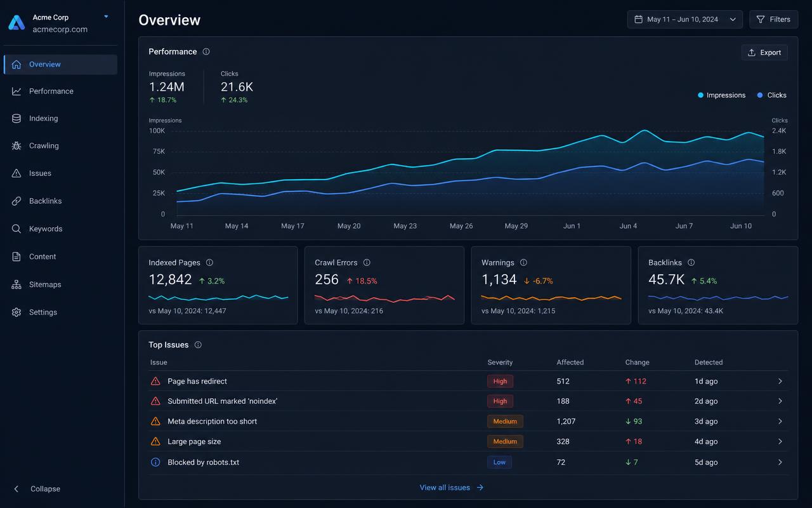812x508 pixels.
Task: Open the Filters button
Action: (773, 20)
